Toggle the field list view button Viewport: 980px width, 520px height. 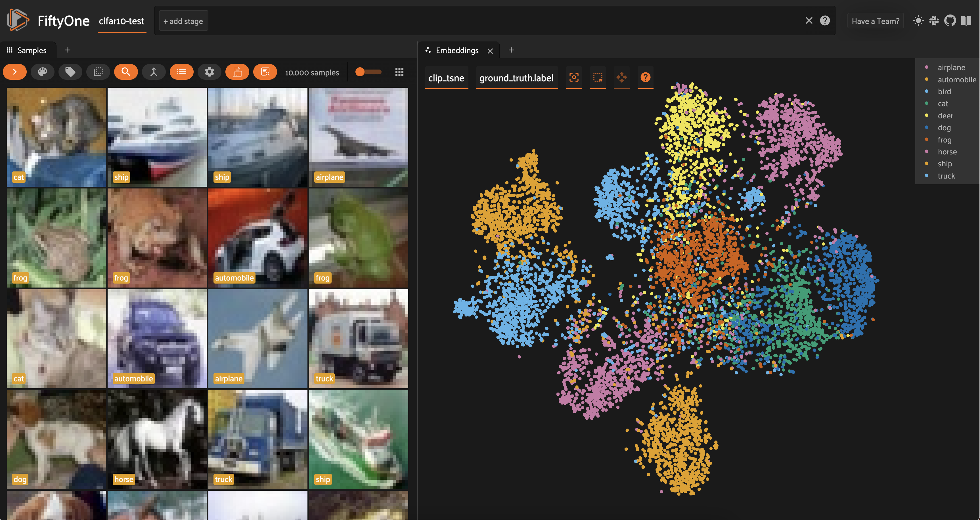[x=181, y=72]
